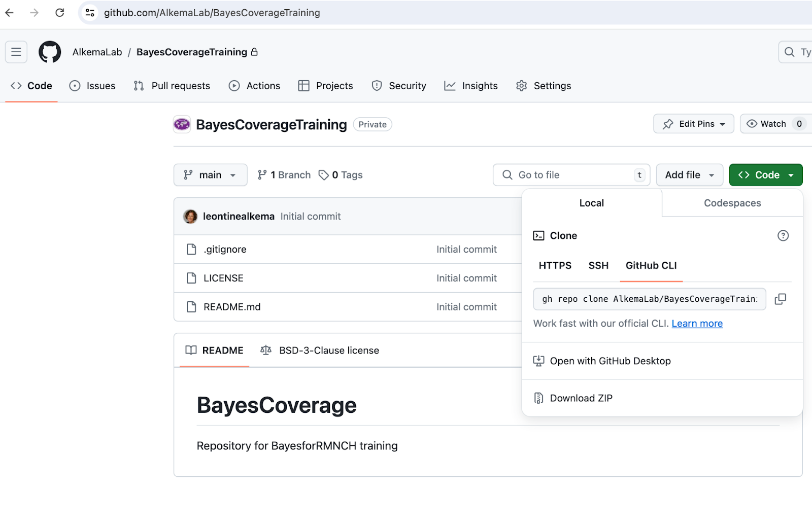Screen dimensions: 812x527
Task: Click the GitHub Octocat logo
Action: [x=50, y=52]
